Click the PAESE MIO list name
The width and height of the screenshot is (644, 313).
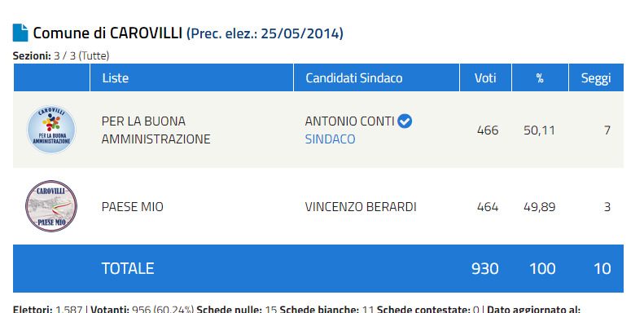click(132, 206)
